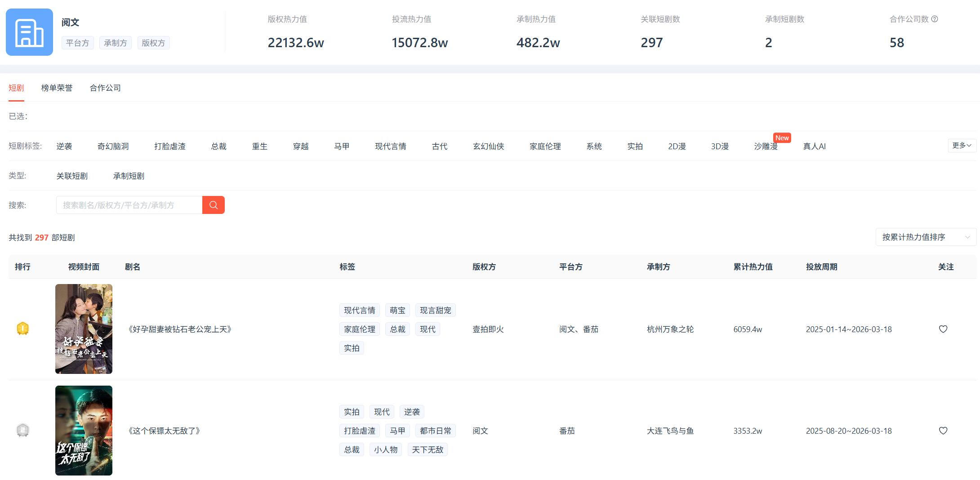Filter by 承制短剧 type
This screenshot has width=980, height=480.
click(x=129, y=176)
